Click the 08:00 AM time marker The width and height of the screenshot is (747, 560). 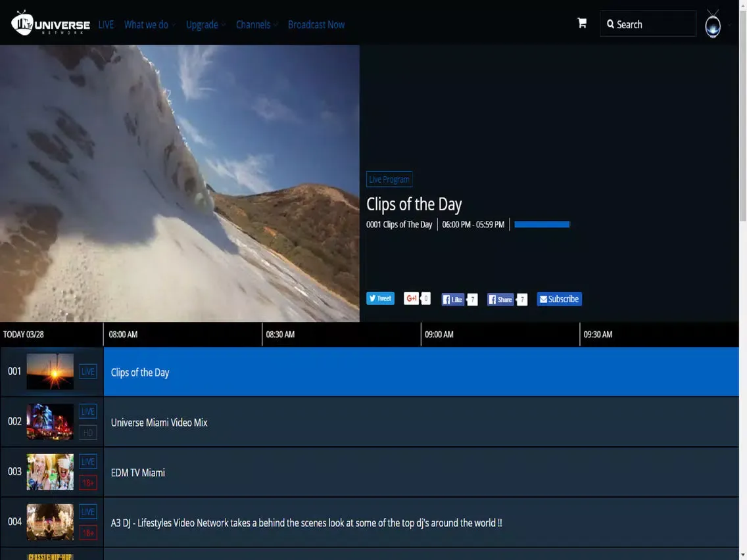coord(123,335)
